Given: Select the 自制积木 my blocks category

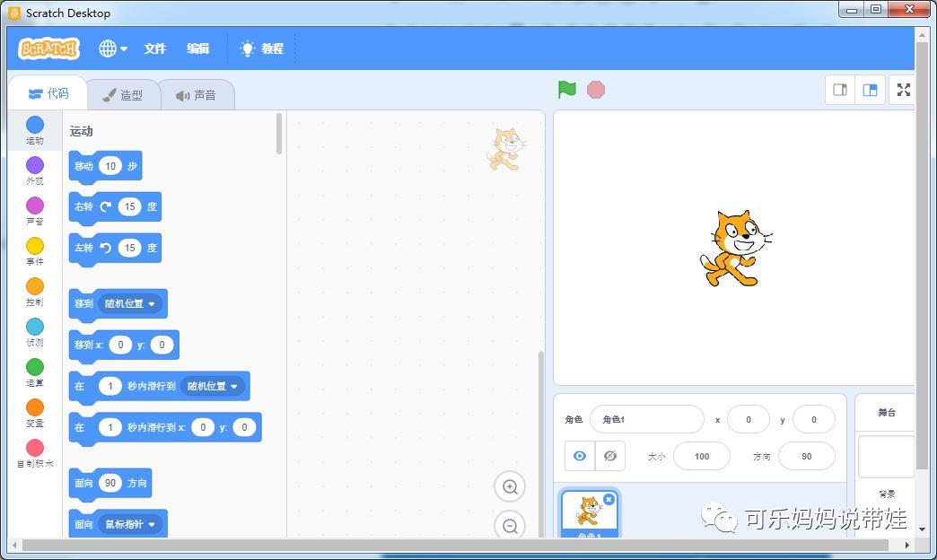Looking at the screenshot, I should (35, 453).
